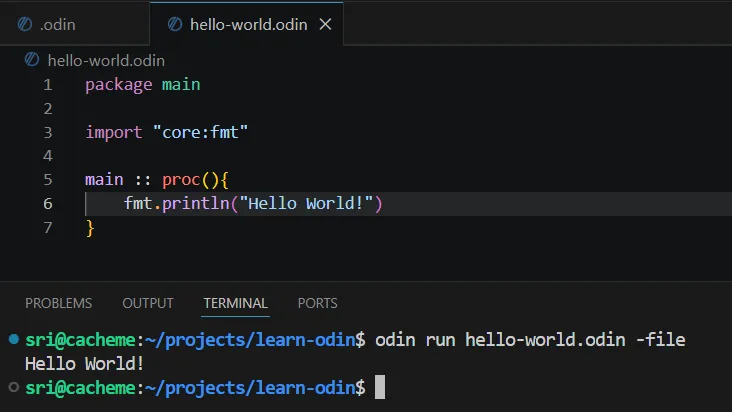Select the hello-world.odin editor tab
The image size is (732, 412).
(246, 24)
